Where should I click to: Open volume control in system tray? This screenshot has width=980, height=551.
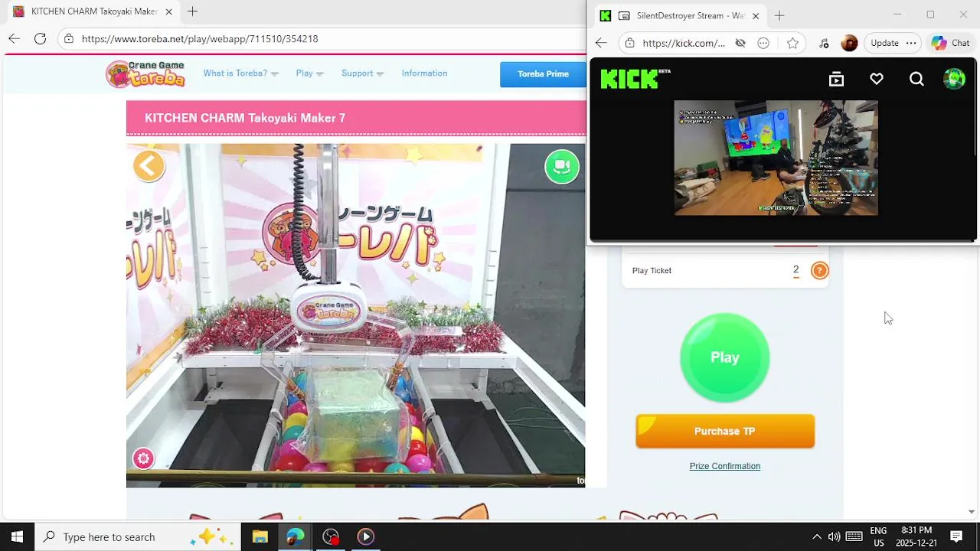[834, 536]
